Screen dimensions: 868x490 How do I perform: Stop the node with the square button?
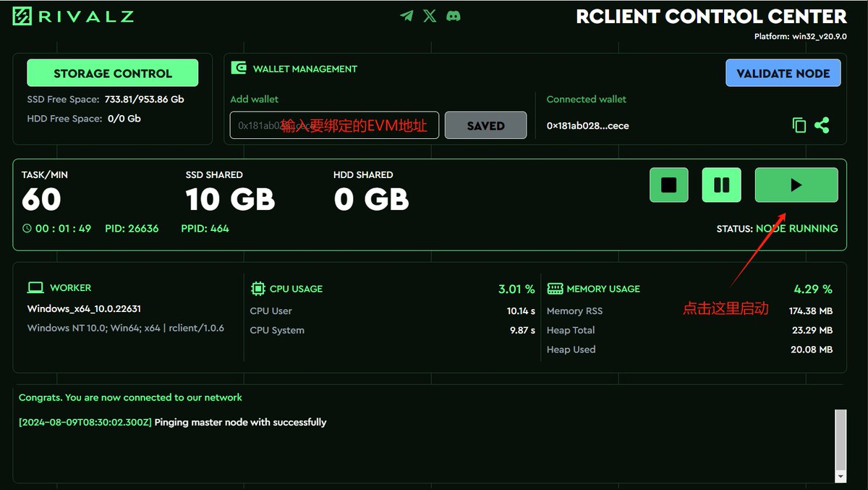(x=669, y=185)
